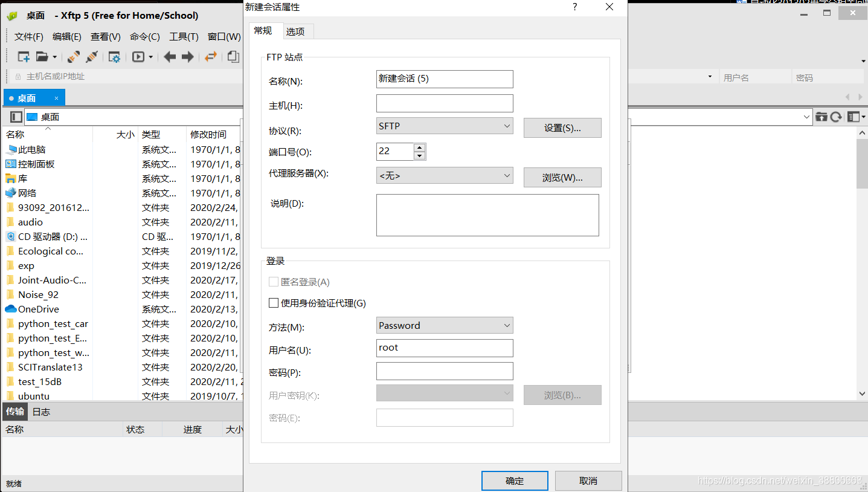868x492 pixels.
Task: Click the play-arrow toolbar icon
Action: [138, 57]
